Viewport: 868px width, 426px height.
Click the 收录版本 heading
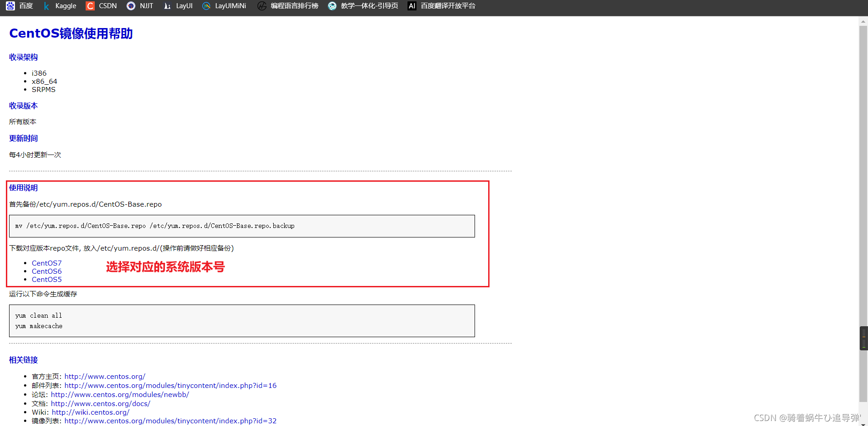coord(24,106)
